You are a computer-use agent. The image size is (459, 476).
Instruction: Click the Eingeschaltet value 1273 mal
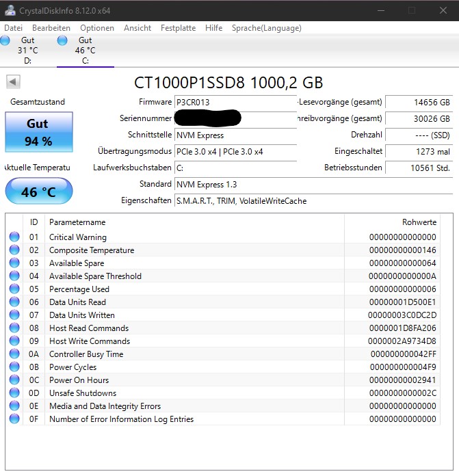click(x=419, y=151)
